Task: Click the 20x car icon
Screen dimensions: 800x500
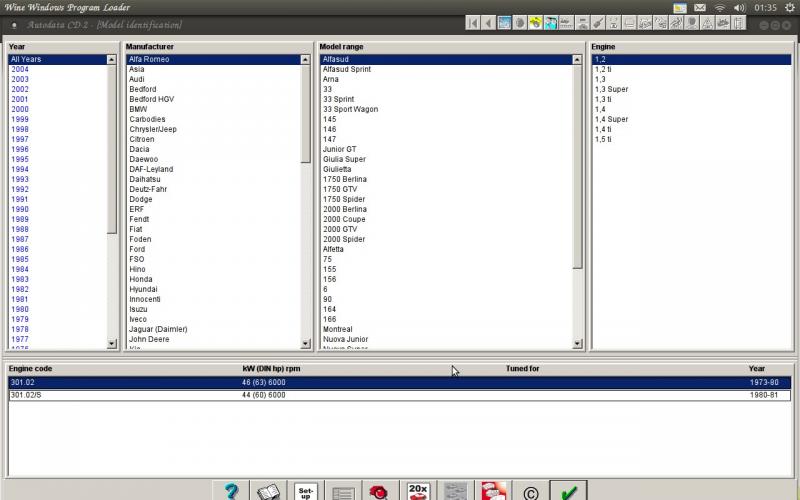Action: coord(418,491)
